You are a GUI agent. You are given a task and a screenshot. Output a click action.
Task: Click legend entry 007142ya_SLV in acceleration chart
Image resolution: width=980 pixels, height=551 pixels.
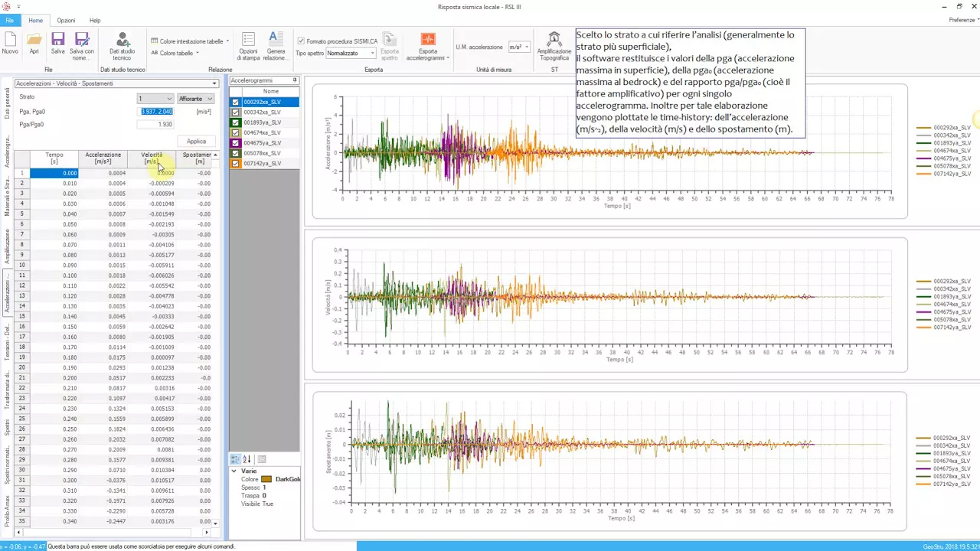pos(943,174)
